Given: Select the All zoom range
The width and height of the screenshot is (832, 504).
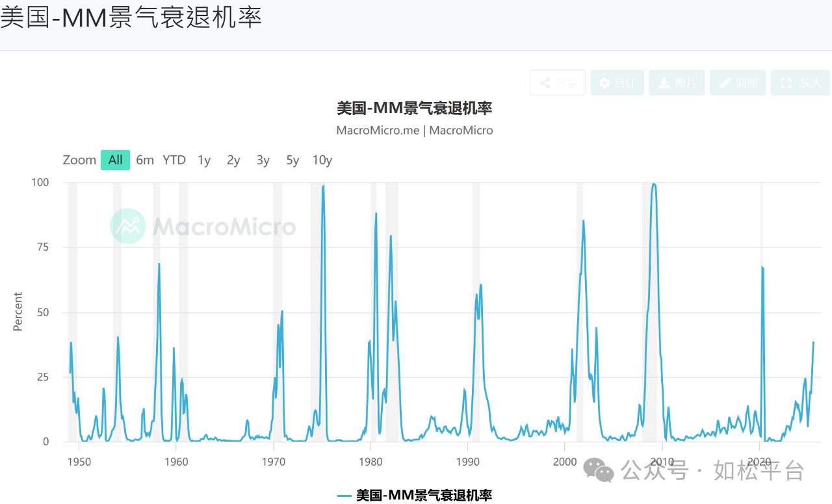Looking at the screenshot, I should pos(115,160).
